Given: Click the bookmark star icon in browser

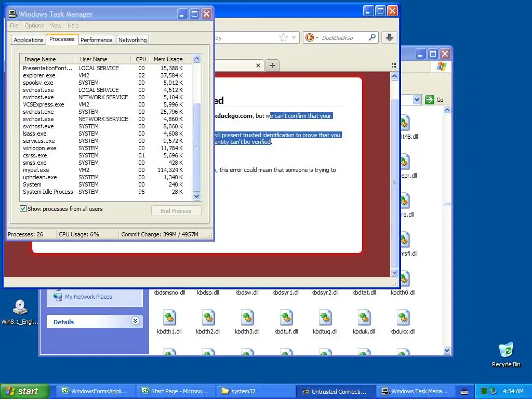Looking at the screenshot, I should 283,37.
